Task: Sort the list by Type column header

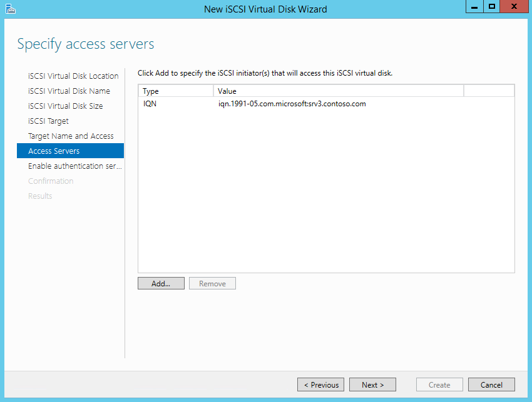Action: tap(175, 91)
